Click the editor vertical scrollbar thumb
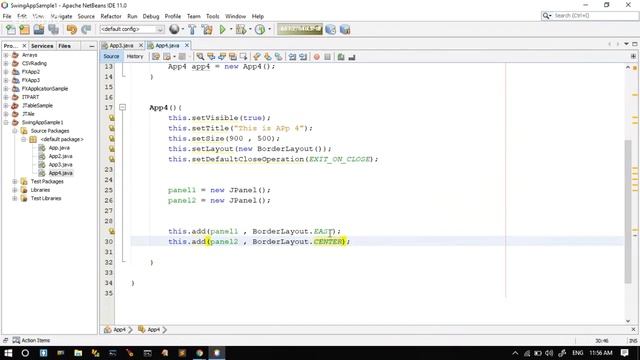The width and height of the screenshot is (640, 360). pos(628,211)
